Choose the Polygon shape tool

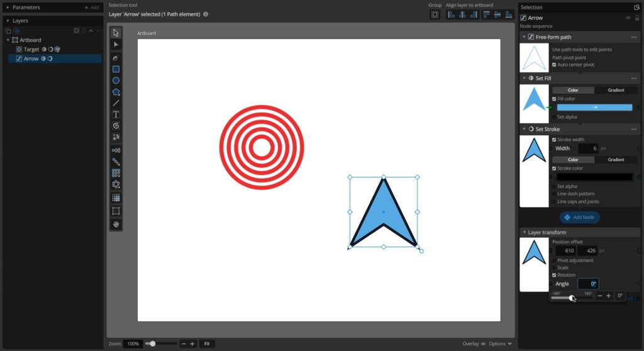pos(116,92)
